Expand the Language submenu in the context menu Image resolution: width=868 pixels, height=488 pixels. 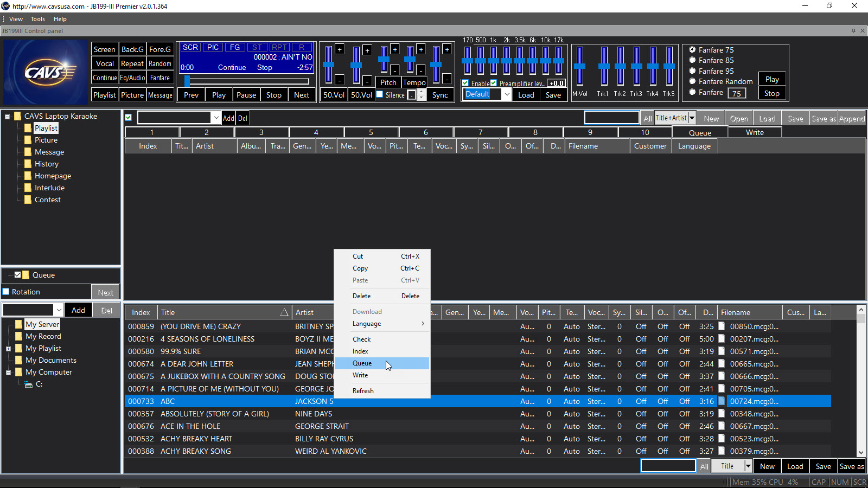[382, 324]
